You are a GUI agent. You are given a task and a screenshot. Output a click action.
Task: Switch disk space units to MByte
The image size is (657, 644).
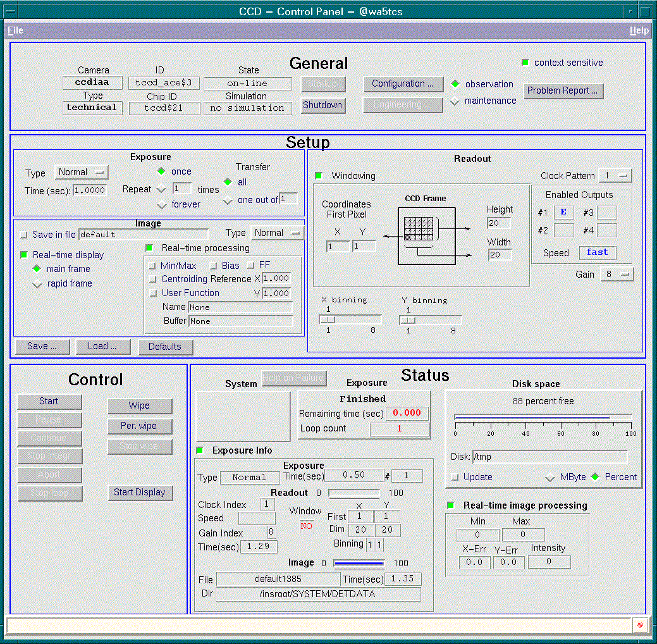coord(550,478)
